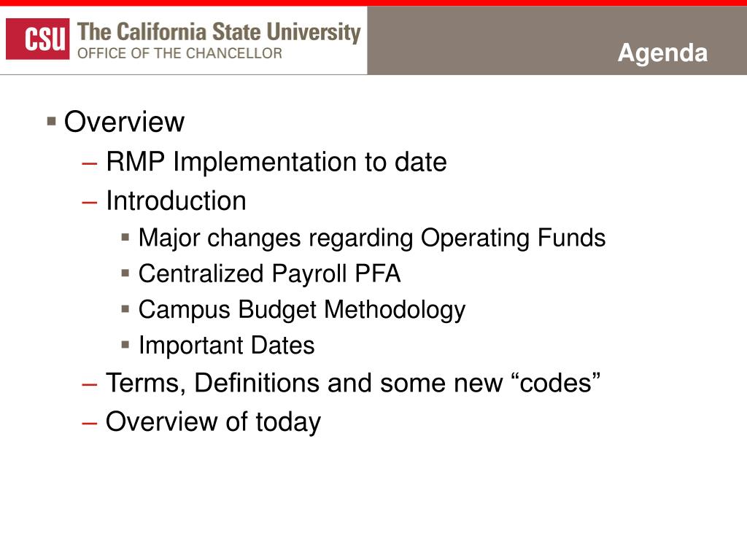Select Terms, Definitions and some new codes
747x560 pixels.
pyautogui.click(x=353, y=383)
